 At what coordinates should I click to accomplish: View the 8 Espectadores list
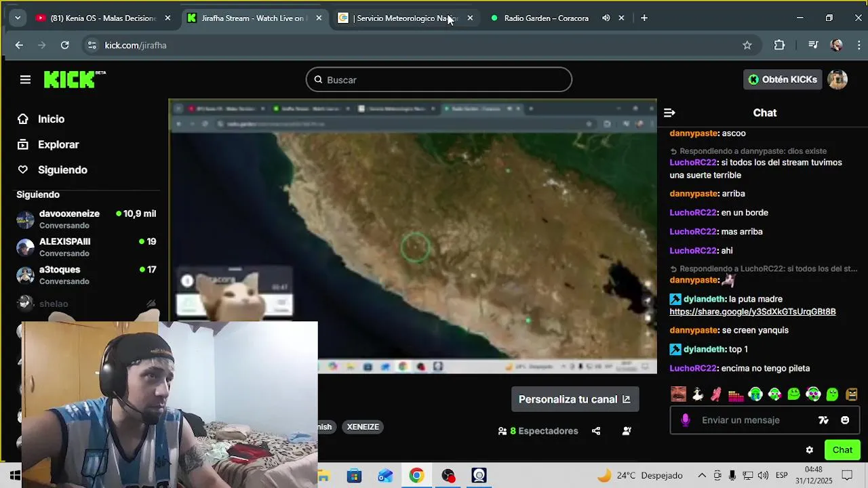point(538,430)
